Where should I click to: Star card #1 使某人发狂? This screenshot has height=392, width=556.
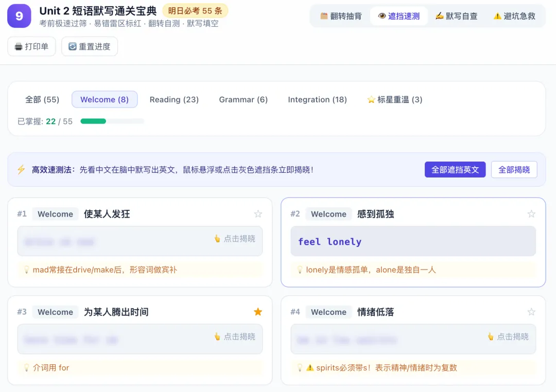tap(258, 213)
